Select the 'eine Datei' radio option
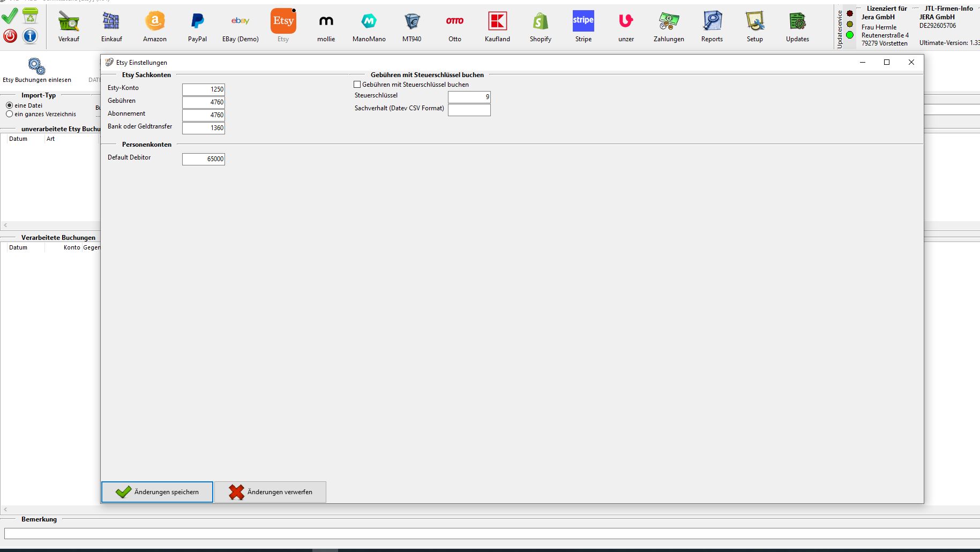Screen dimensions: 980x552 pos(10,105)
